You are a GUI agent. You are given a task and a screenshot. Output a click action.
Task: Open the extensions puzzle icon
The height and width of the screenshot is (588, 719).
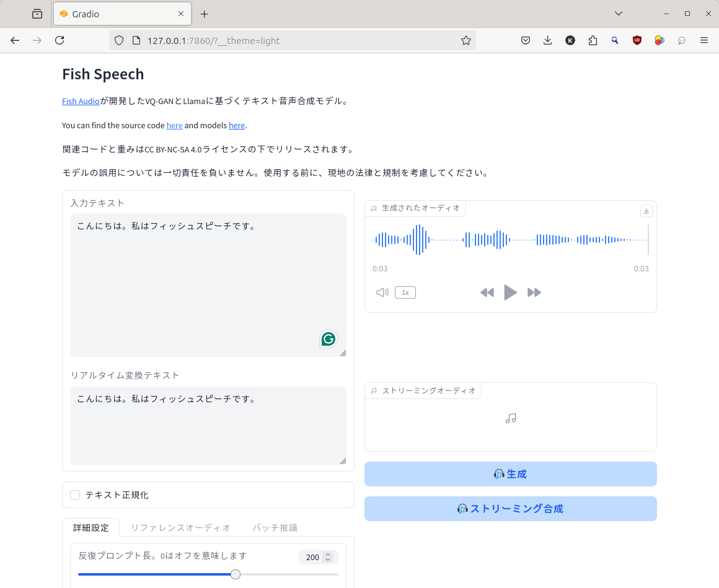[x=593, y=40]
